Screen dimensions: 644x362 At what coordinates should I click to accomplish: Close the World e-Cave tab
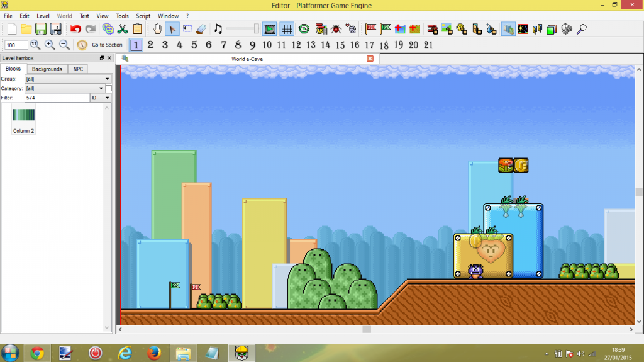370,59
